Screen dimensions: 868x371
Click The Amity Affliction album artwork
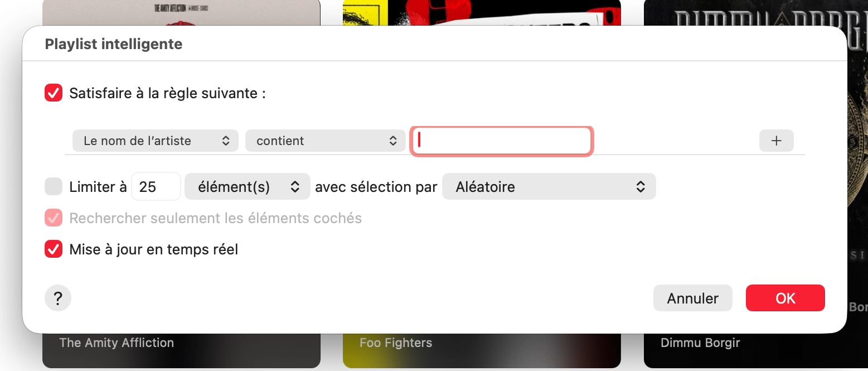click(181, 11)
